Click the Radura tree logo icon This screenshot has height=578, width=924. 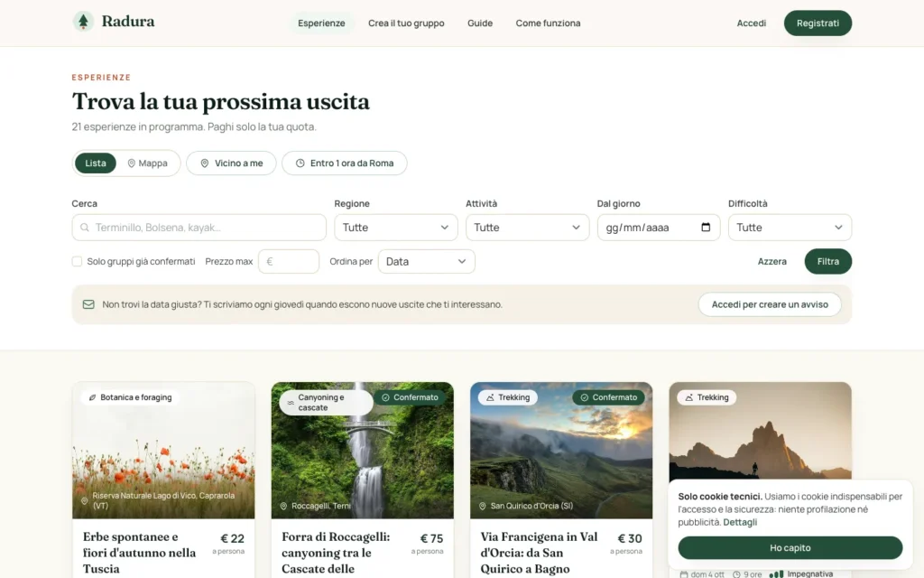point(83,22)
